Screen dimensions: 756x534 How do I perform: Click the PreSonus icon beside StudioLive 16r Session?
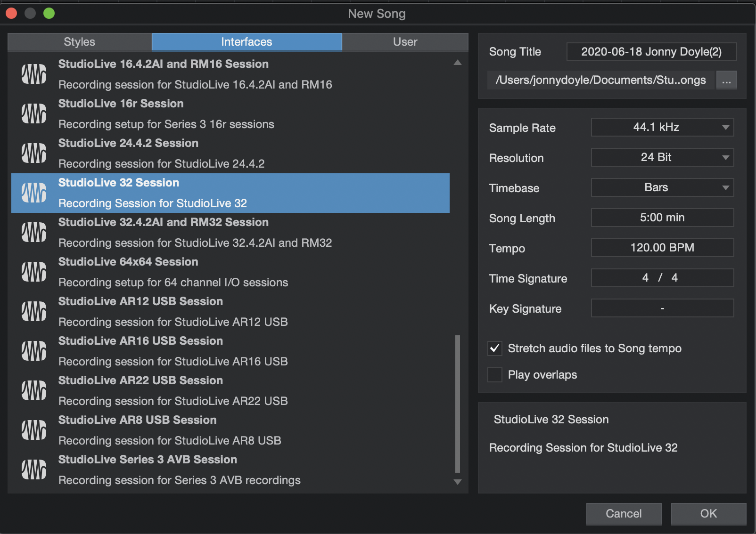point(34,114)
